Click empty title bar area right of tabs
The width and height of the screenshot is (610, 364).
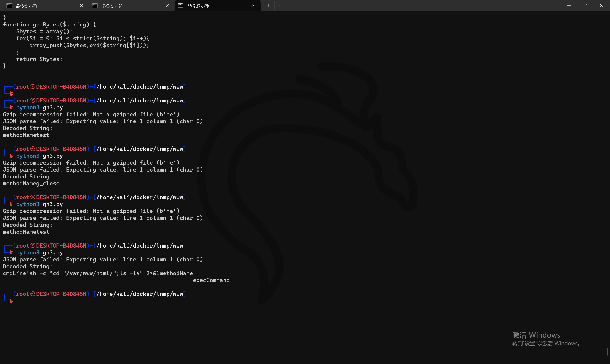point(417,5)
